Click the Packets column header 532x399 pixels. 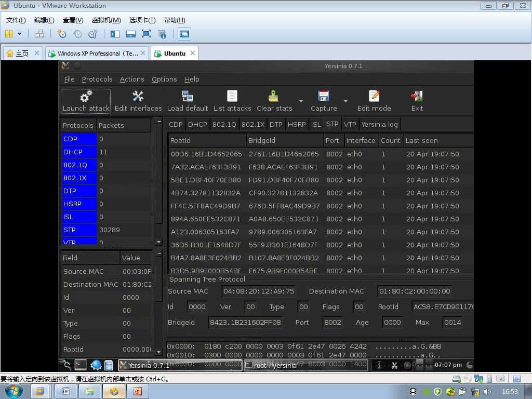click(x=124, y=125)
